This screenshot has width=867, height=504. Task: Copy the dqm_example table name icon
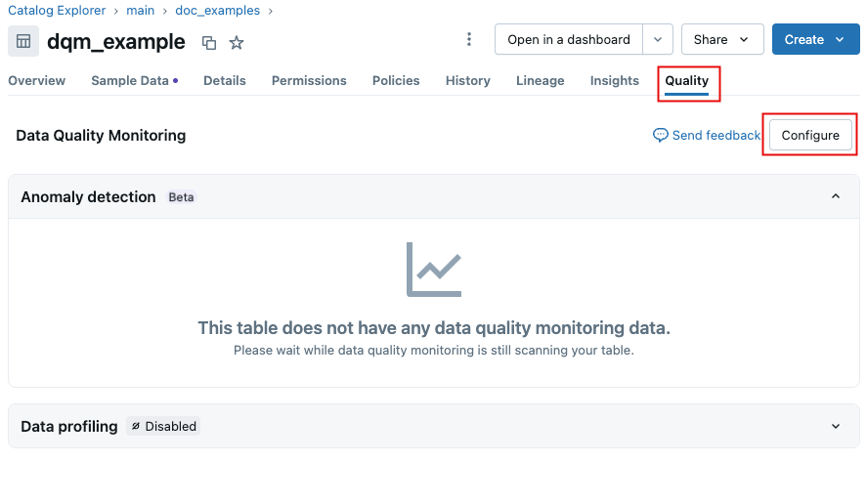208,42
